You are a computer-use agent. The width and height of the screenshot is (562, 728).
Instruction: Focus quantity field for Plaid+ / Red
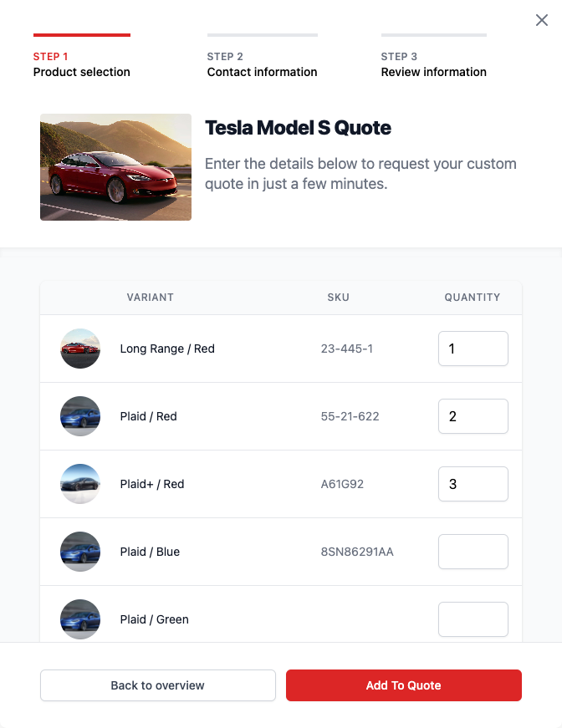coord(473,484)
